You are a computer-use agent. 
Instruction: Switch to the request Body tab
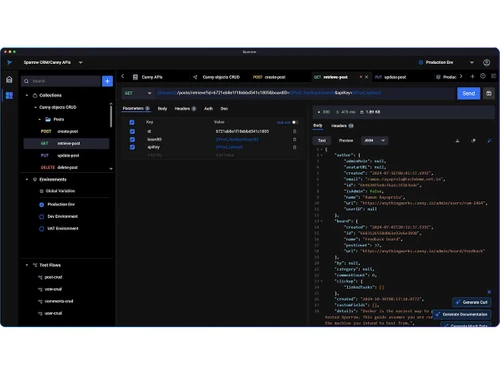(x=162, y=109)
